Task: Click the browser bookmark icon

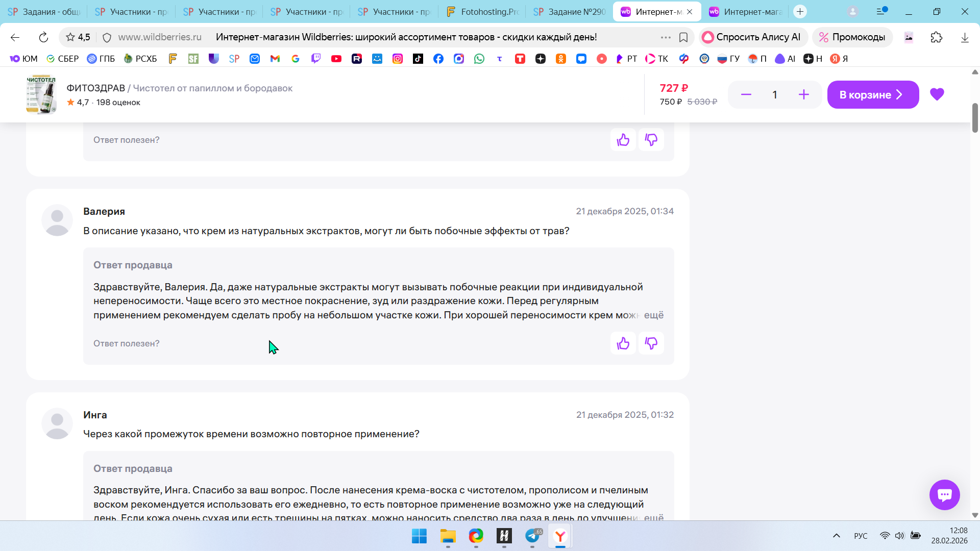Action: point(683,37)
